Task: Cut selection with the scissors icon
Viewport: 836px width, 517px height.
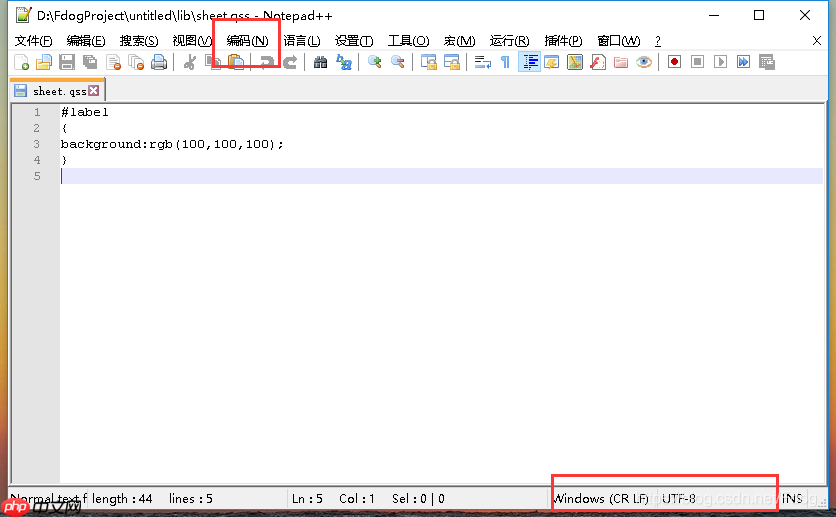Action: pyautogui.click(x=189, y=62)
